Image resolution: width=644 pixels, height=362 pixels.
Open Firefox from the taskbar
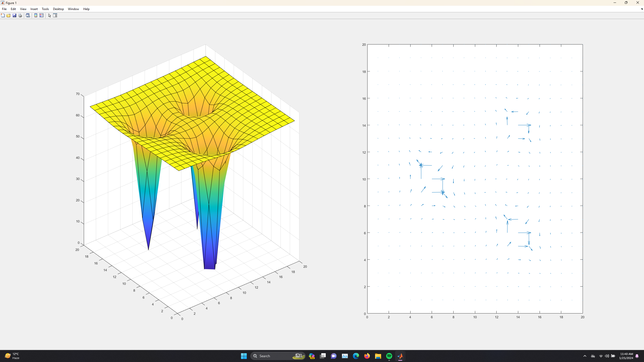pos(367,356)
